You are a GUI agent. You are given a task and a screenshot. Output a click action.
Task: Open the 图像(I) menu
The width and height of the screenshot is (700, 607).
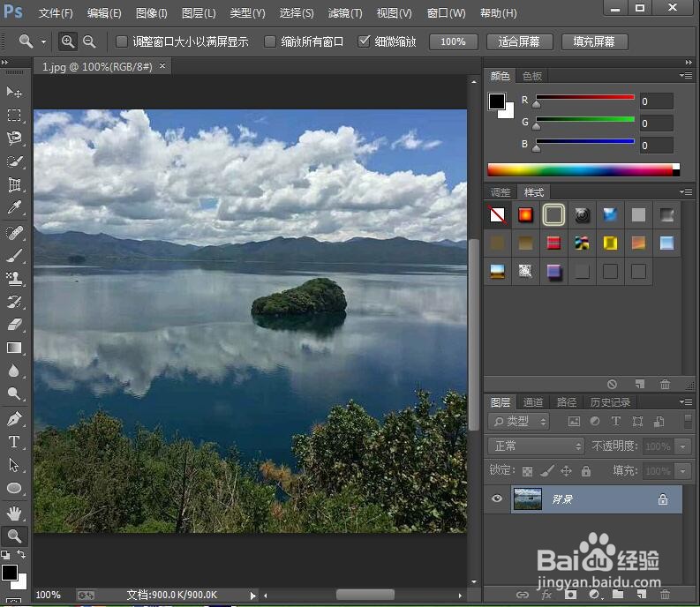[x=152, y=13]
